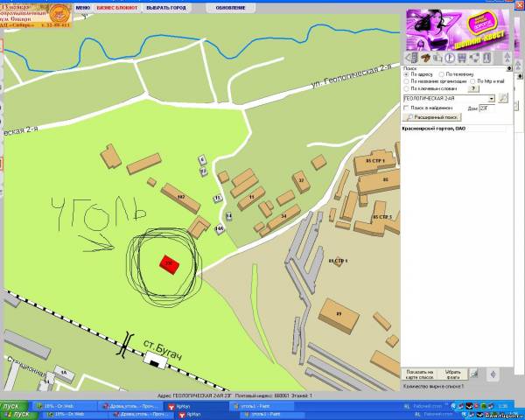
Task: Click the magnifier search button beside street
Action: pyautogui.click(x=503, y=98)
